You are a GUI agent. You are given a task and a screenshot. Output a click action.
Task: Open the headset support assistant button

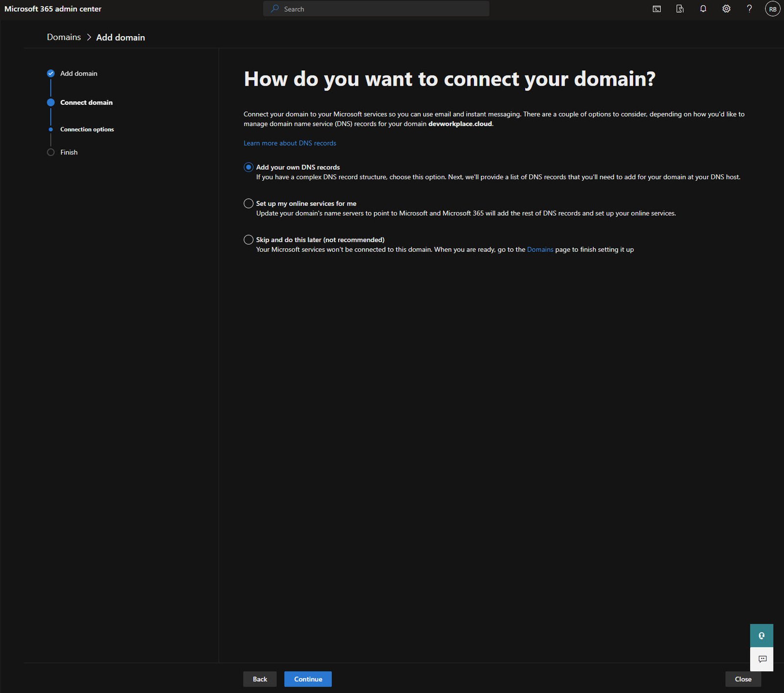tap(761, 636)
